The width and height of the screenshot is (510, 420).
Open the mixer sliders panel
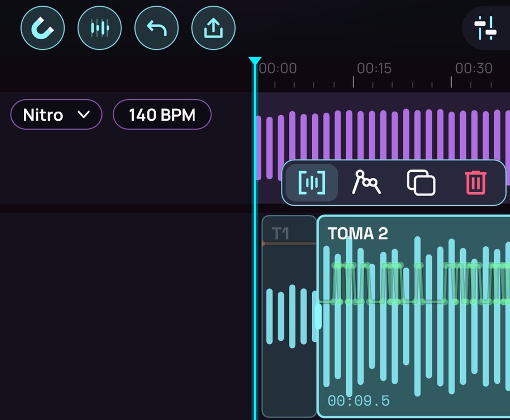point(486,28)
